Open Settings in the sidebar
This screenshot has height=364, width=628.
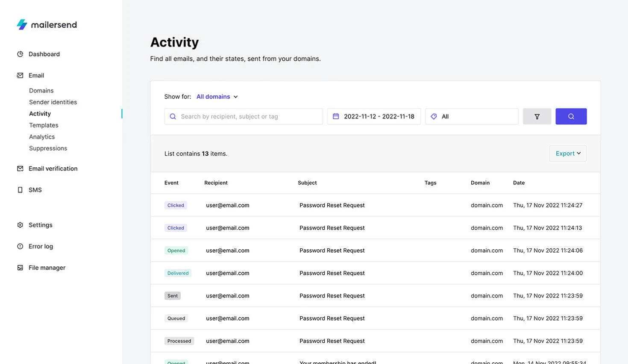[40, 225]
